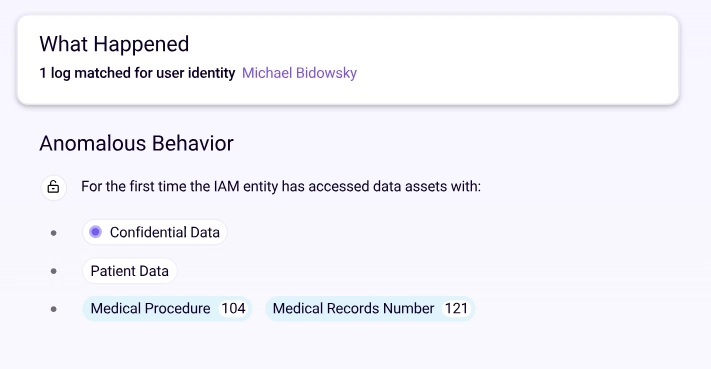Open the Medical Records Number tag
Viewport: 711px width, 369px height.
point(370,309)
